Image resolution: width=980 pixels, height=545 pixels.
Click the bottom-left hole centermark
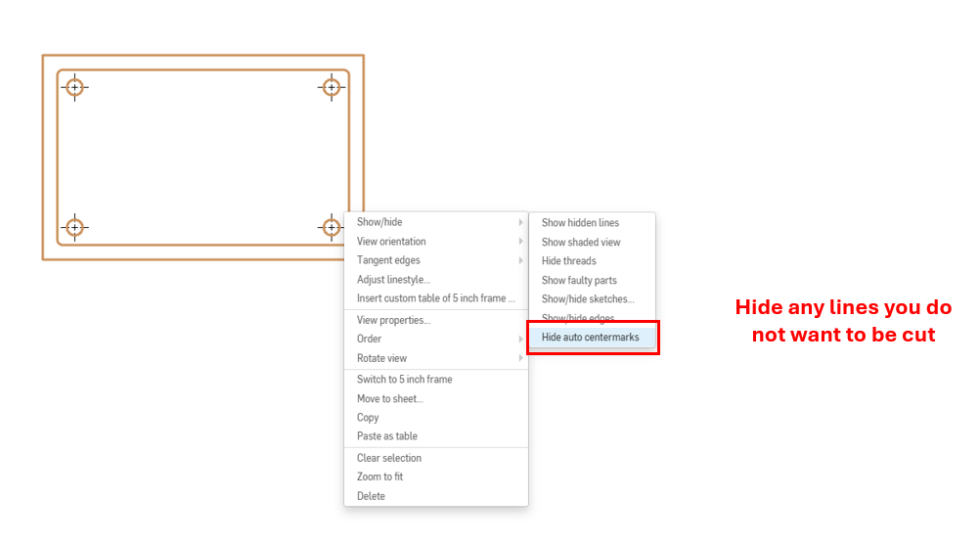point(74,228)
